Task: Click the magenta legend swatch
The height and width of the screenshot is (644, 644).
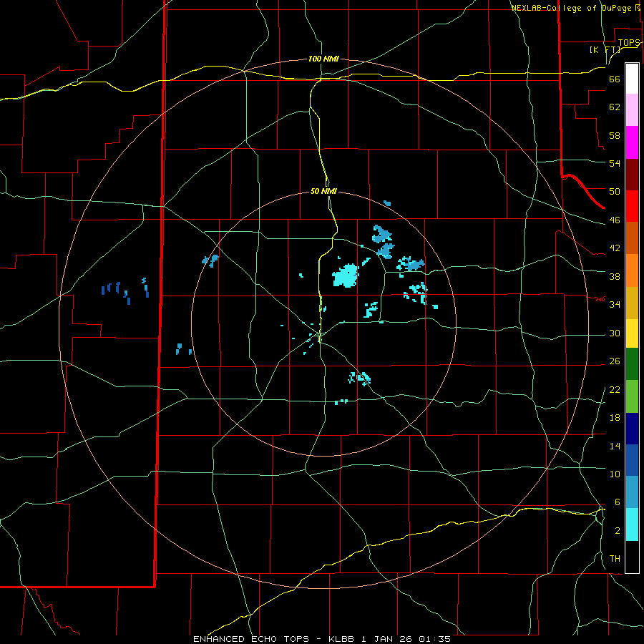Action: pyautogui.click(x=632, y=142)
